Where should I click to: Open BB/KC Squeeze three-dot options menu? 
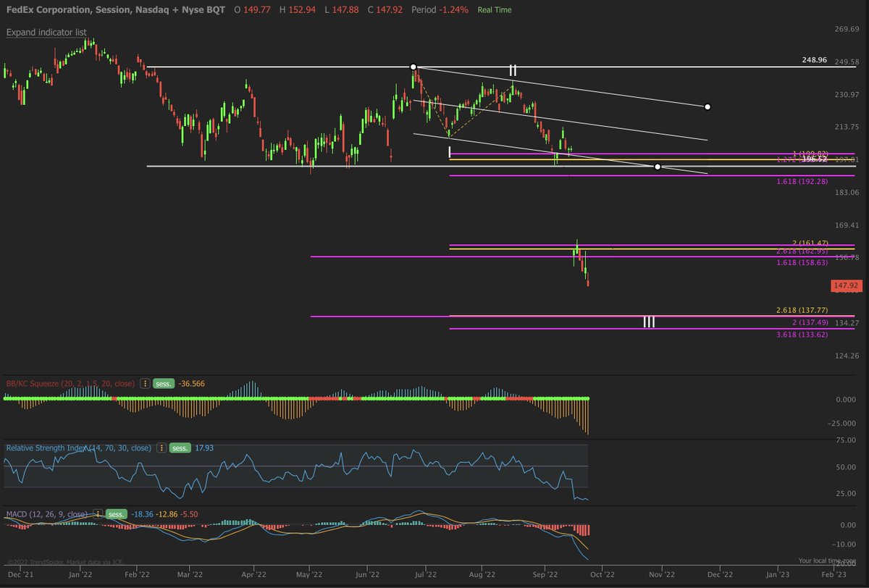(144, 384)
